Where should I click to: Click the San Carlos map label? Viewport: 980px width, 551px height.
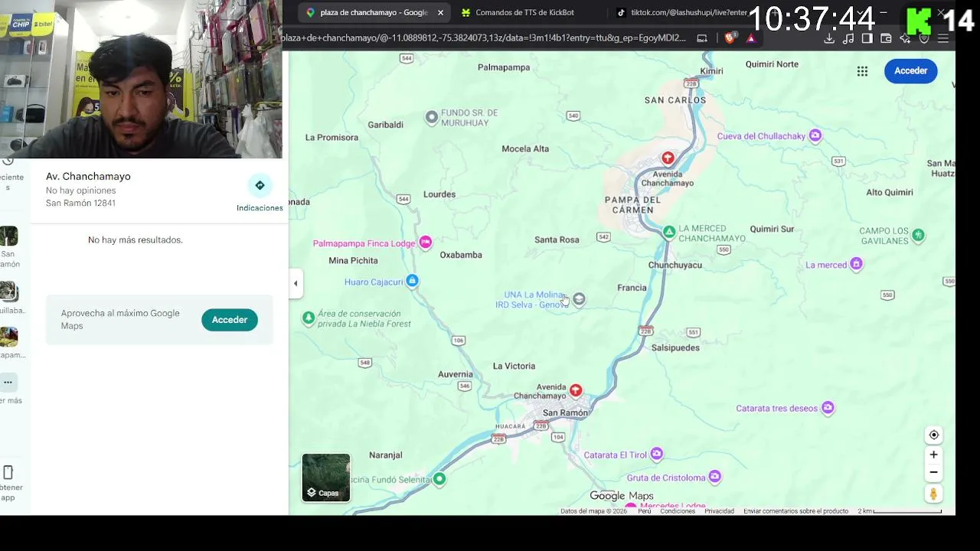[x=675, y=100]
